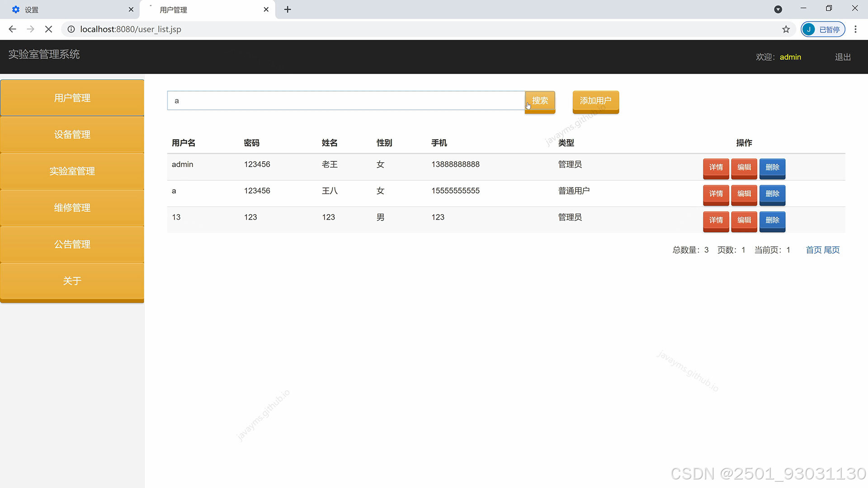The height and width of the screenshot is (488, 868).
Task: Click the browser forward arrow
Action: point(30,29)
